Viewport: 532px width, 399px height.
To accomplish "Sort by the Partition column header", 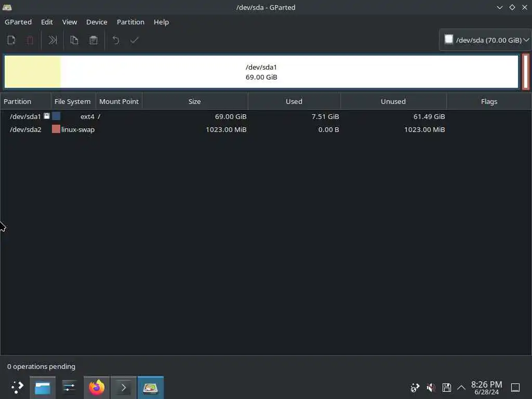I will [25, 101].
